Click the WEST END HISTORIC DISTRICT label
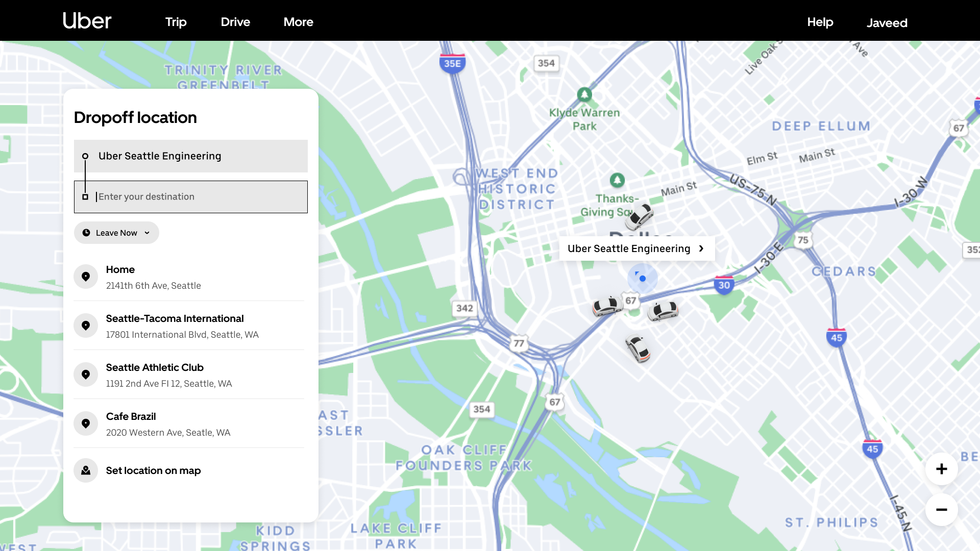The width and height of the screenshot is (980, 551). (518, 189)
